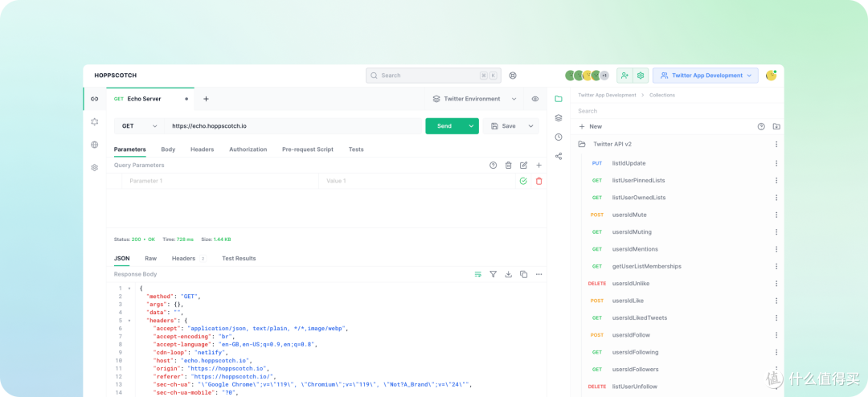The image size is (868, 397).
Task: Switch to the Body tab
Action: pyautogui.click(x=168, y=149)
